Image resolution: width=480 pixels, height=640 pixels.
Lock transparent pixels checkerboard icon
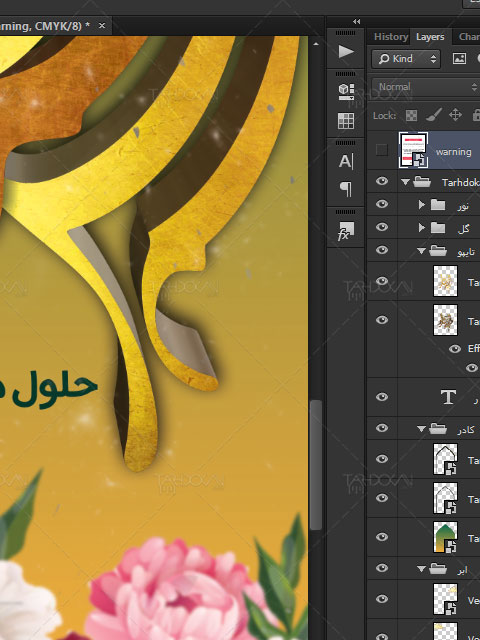[411, 116]
